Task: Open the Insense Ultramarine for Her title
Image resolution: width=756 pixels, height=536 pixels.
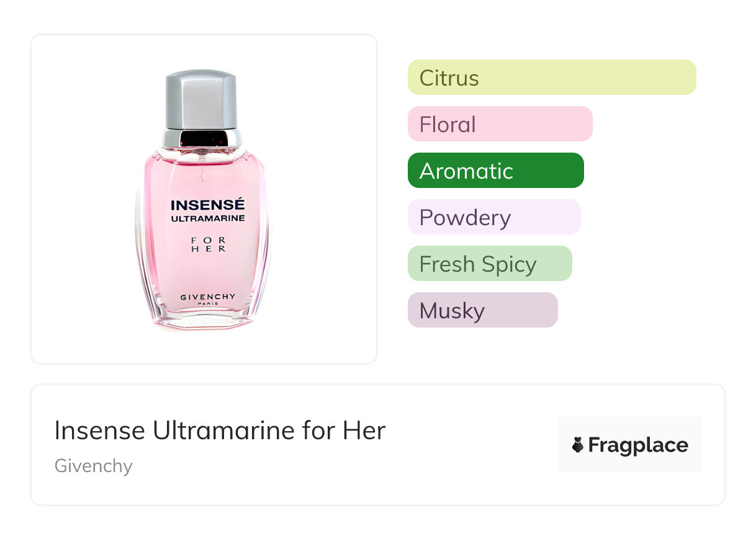Action: pyautogui.click(x=220, y=431)
